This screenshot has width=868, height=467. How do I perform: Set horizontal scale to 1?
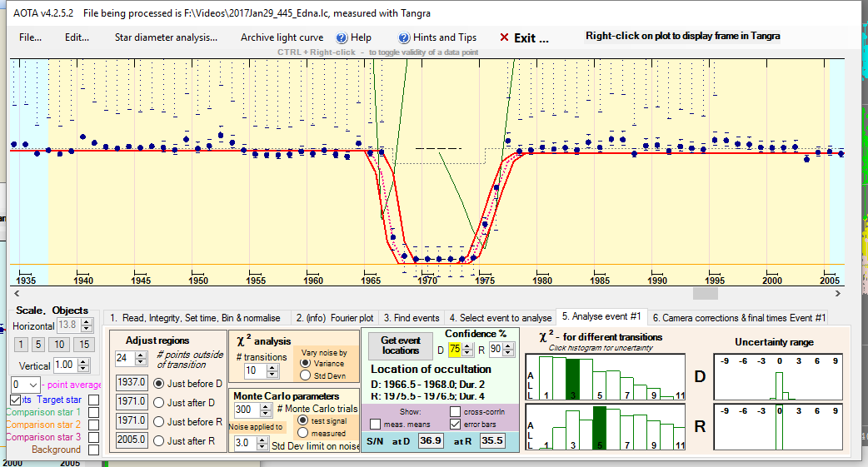pos(21,344)
